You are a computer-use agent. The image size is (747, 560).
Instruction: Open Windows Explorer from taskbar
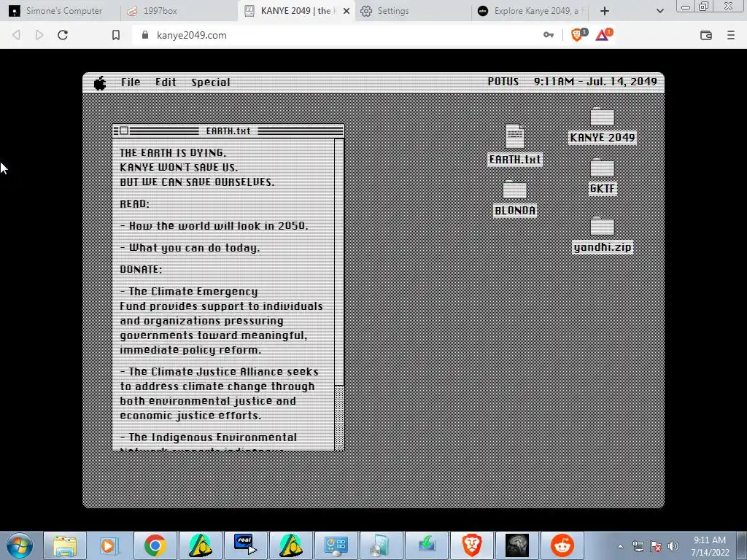(65, 545)
